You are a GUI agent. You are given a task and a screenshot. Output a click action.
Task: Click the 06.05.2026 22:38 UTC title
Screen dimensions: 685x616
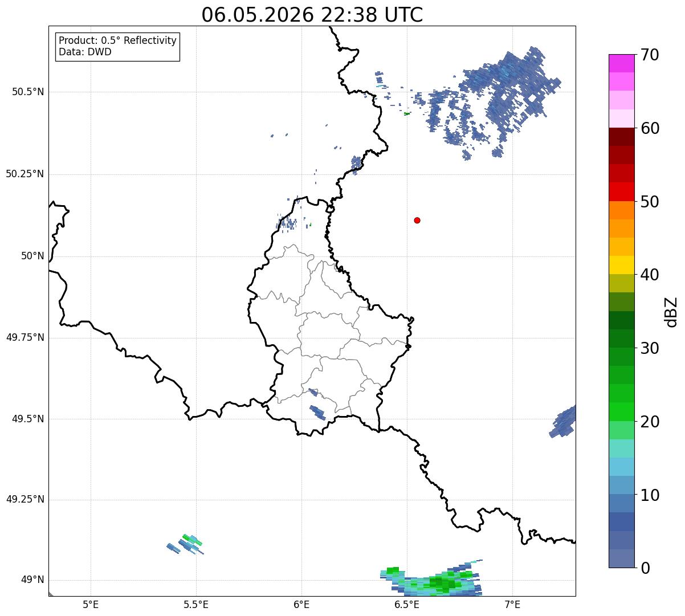(312, 15)
